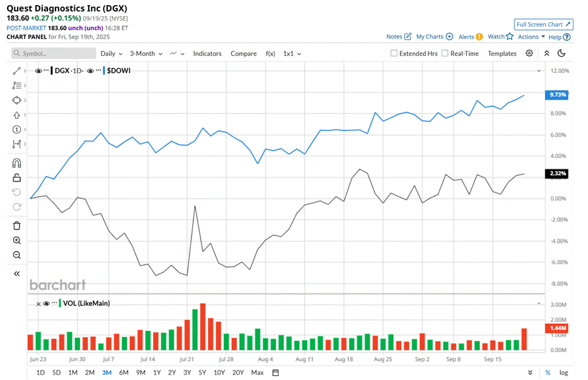Open the Help question mark icon
This screenshot has width=588, height=380.
567,37
